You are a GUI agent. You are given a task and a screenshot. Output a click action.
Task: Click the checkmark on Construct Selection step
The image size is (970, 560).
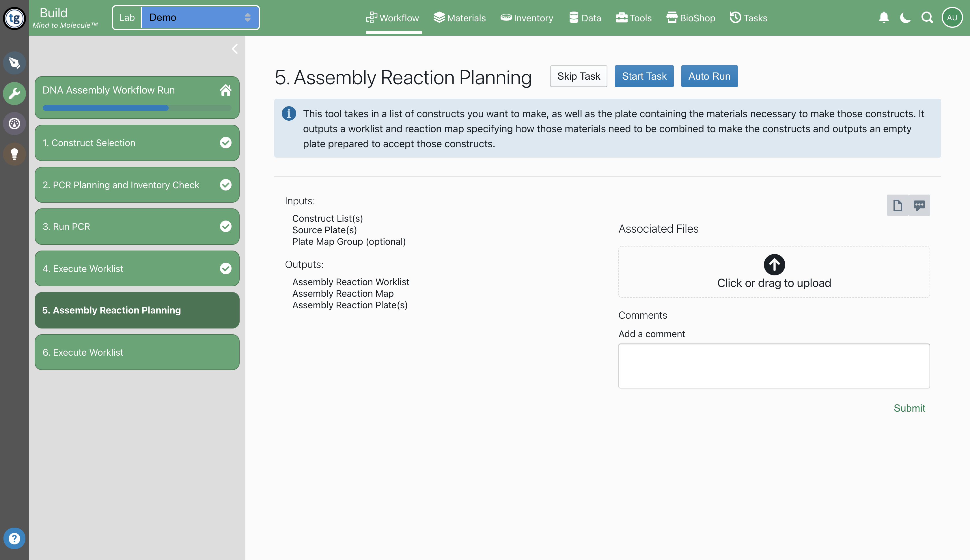coord(226,143)
